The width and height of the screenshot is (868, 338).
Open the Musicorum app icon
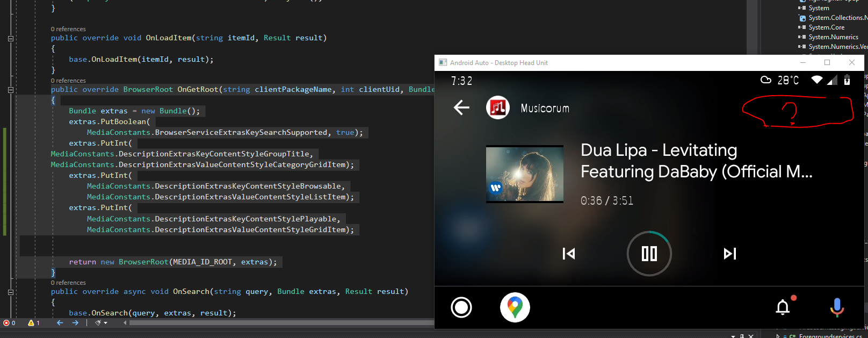click(x=498, y=107)
